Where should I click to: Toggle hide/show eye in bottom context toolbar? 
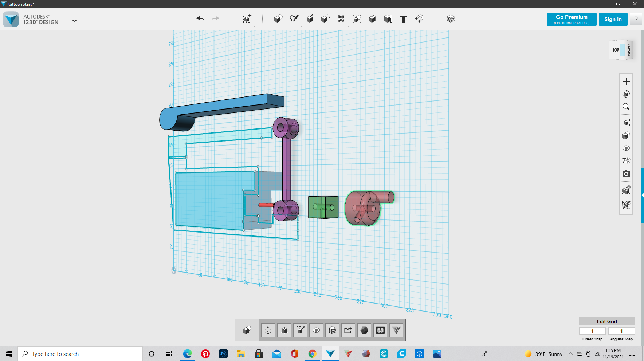[x=316, y=330]
